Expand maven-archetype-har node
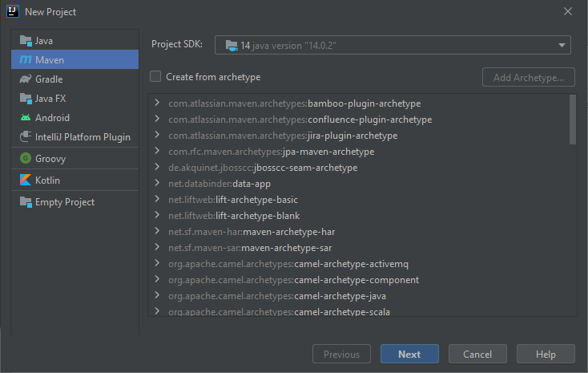The width and height of the screenshot is (588, 373). pos(157,231)
